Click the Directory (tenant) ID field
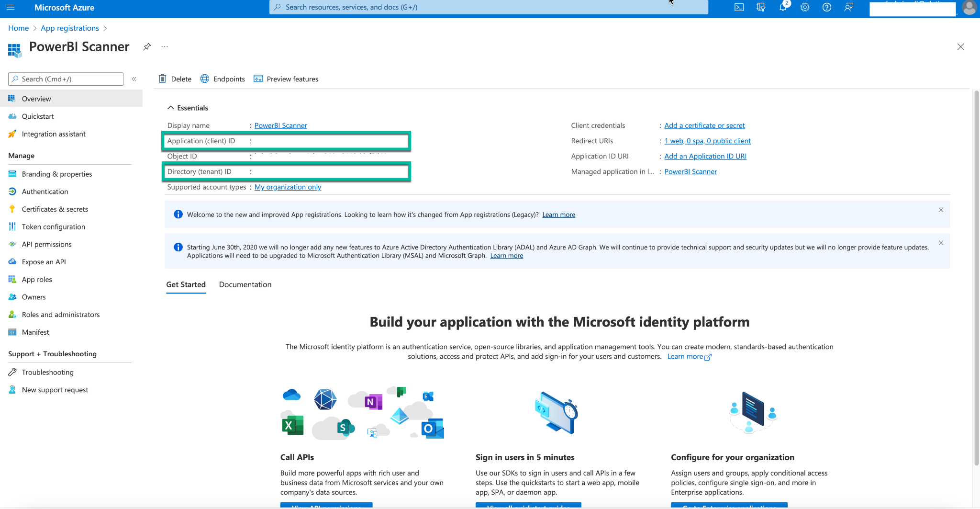The width and height of the screenshot is (980, 509). [286, 171]
